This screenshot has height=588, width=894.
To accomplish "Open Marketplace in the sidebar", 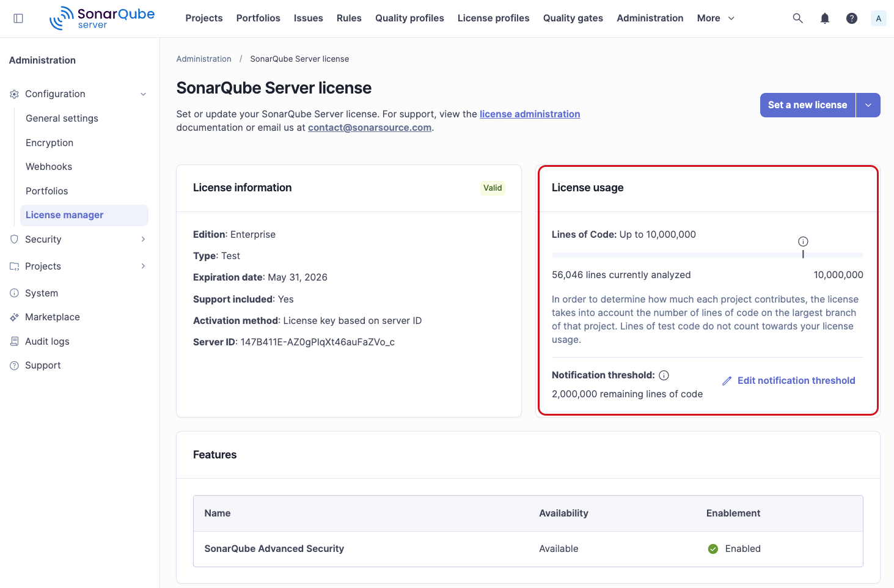I will 53,317.
